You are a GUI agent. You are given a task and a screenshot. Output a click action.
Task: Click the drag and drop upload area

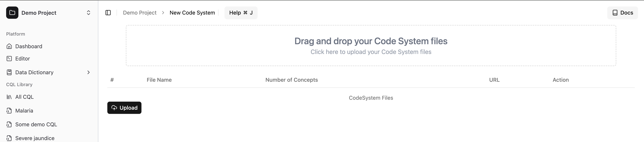pos(371,46)
